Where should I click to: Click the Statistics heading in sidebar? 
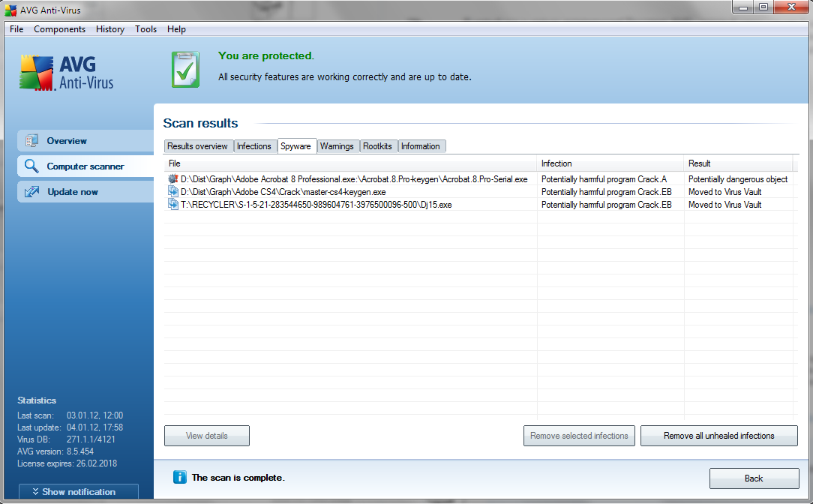click(37, 400)
